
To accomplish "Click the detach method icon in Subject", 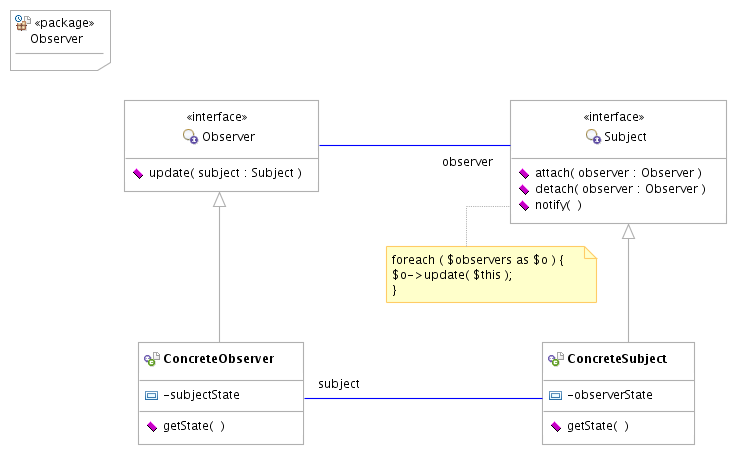I will point(524,188).
